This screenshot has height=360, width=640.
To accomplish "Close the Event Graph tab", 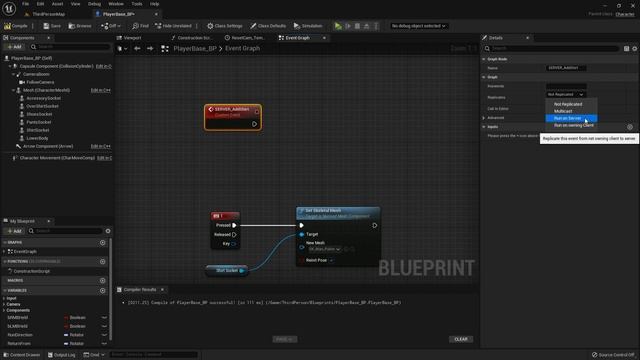I will 324,38.
